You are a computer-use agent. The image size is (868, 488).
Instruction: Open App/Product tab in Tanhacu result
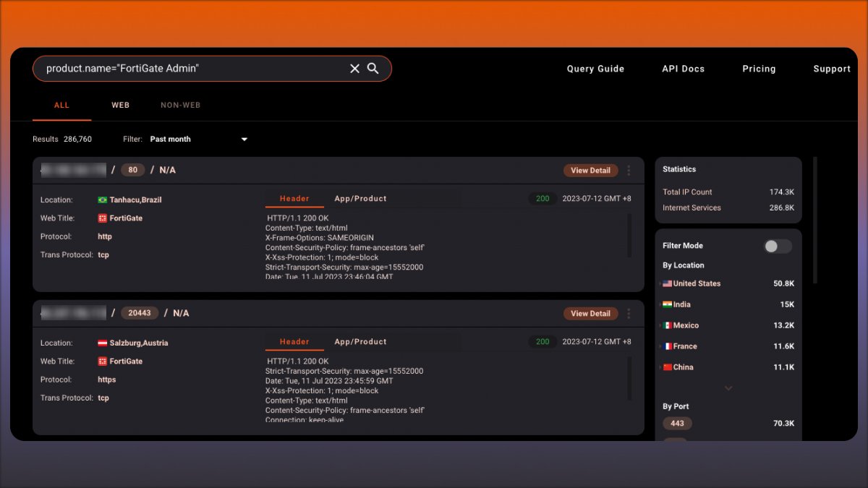(x=360, y=199)
